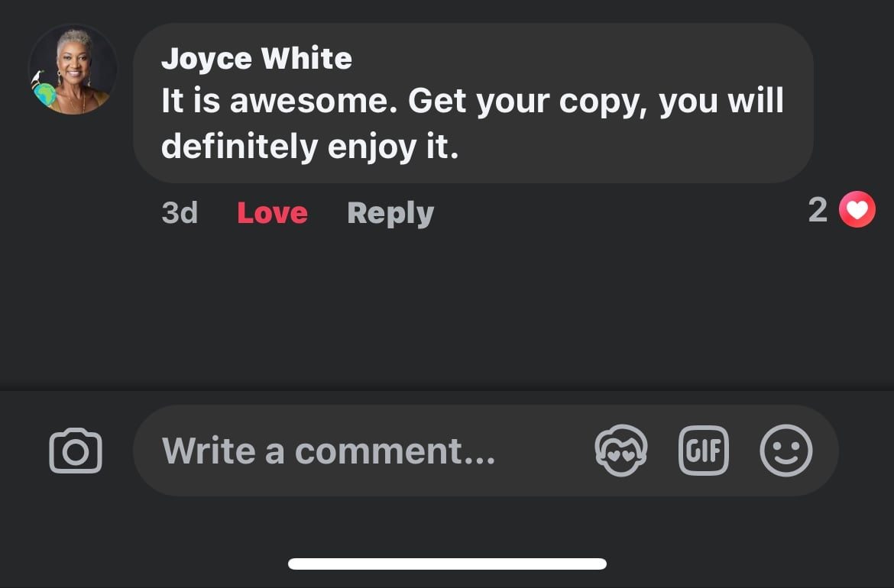Tap the 3d timestamp of the comment
Image resolution: width=894 pixels, height=588 pixels.
coord(180,213)
